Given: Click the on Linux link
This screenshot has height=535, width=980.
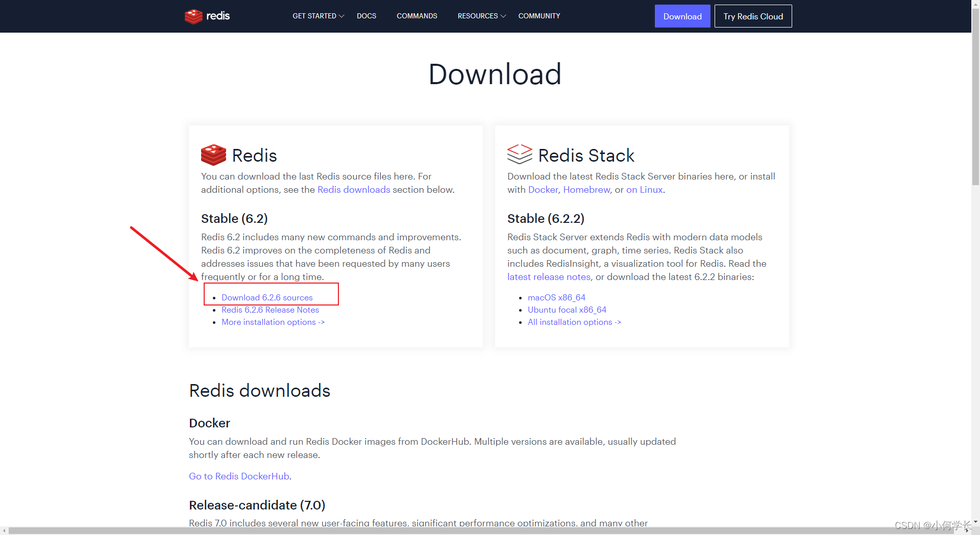Looking at the screenshot, I should (x=644, y=190).
